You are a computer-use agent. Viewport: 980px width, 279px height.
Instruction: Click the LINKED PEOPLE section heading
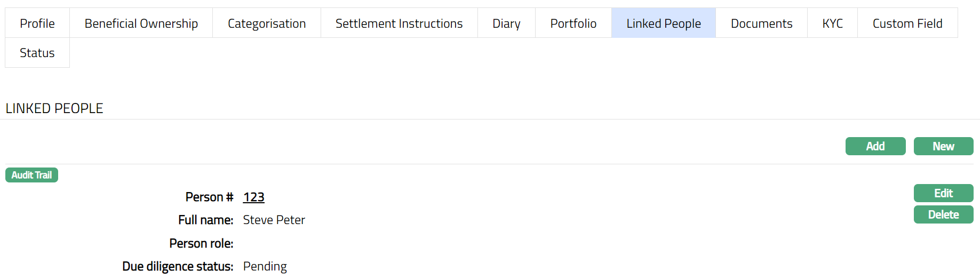coord(54,108)
